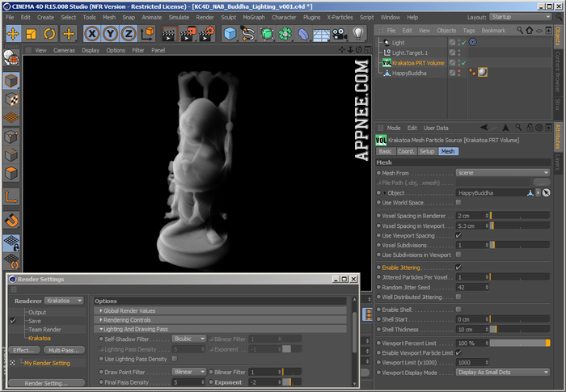
Task: Expand the Rendering Controls section
Action: tap(220, 320)
